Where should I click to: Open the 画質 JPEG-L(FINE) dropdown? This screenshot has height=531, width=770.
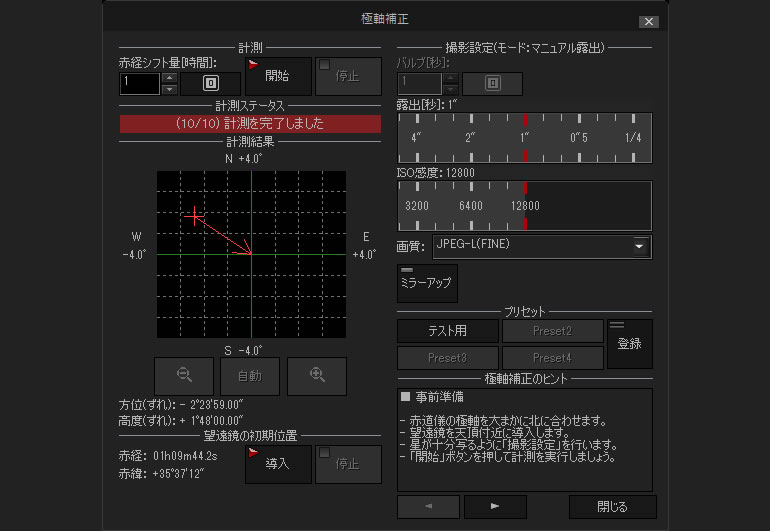click(x=639, y=245)
